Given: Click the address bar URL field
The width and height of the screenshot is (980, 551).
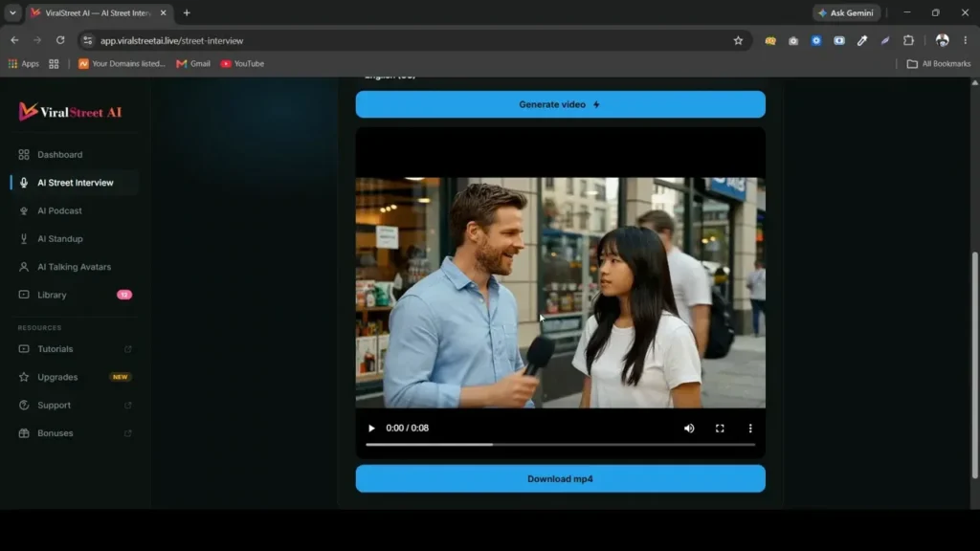Looking at the screenshot, I should pos(412,40).
